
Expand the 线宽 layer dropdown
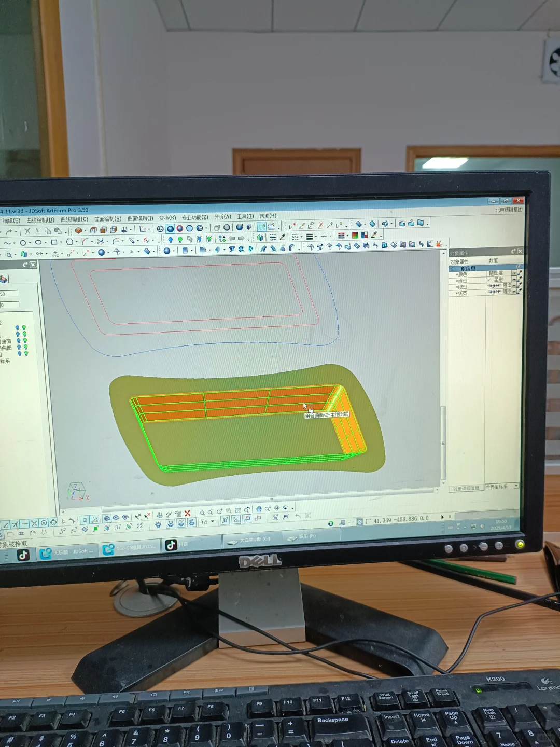[514, 292]
